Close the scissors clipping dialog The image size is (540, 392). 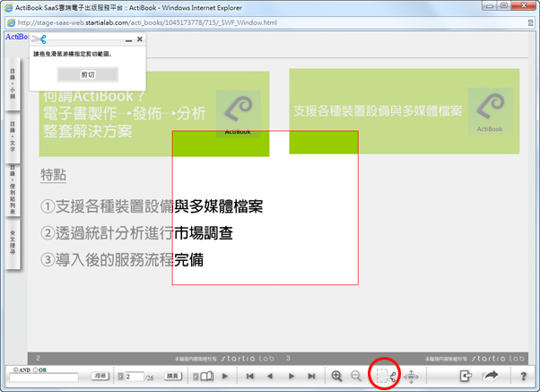click(139, 39)
